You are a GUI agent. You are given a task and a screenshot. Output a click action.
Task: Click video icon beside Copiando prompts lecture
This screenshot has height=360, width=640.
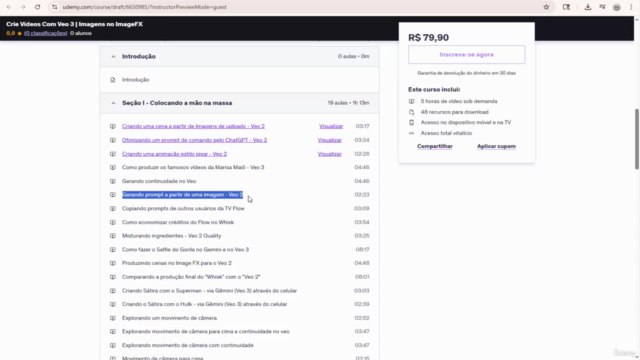113,209
